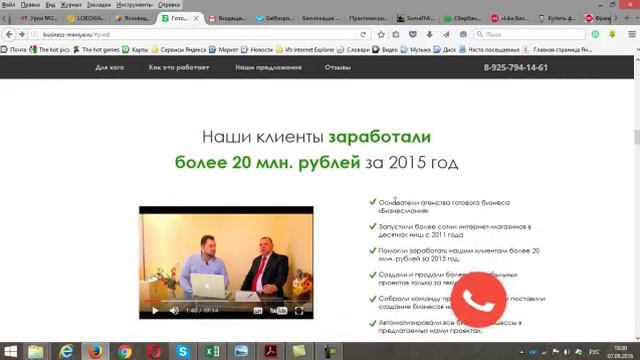Image resolution: width=640 pixels, height=360 pixels.
Task: Open Сервисы Яндекса bookmark folder
Action: point(179,50)
